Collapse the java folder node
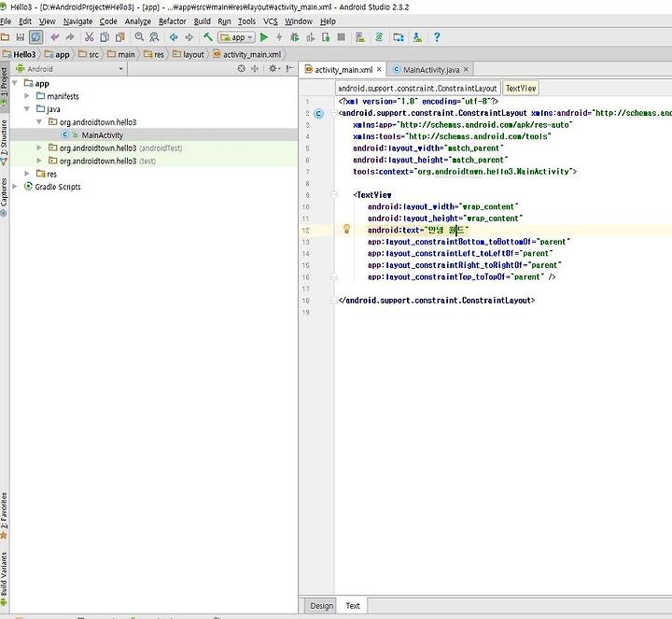 [27, 109]
